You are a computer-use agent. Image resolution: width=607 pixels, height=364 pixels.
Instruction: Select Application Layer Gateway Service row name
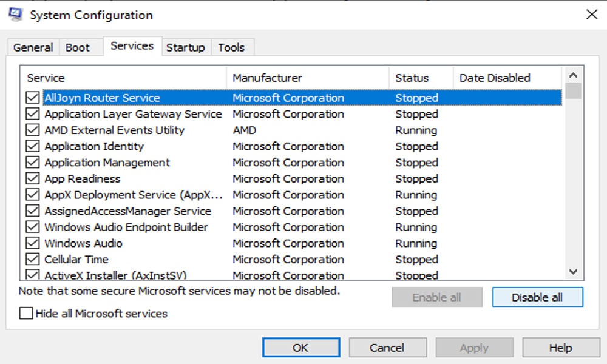click(133, 114)
